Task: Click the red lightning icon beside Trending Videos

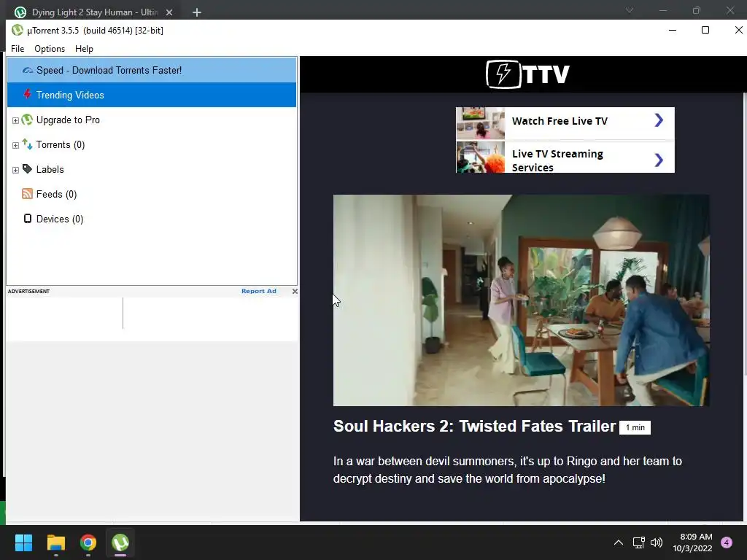Action: [x=28, y=94]
